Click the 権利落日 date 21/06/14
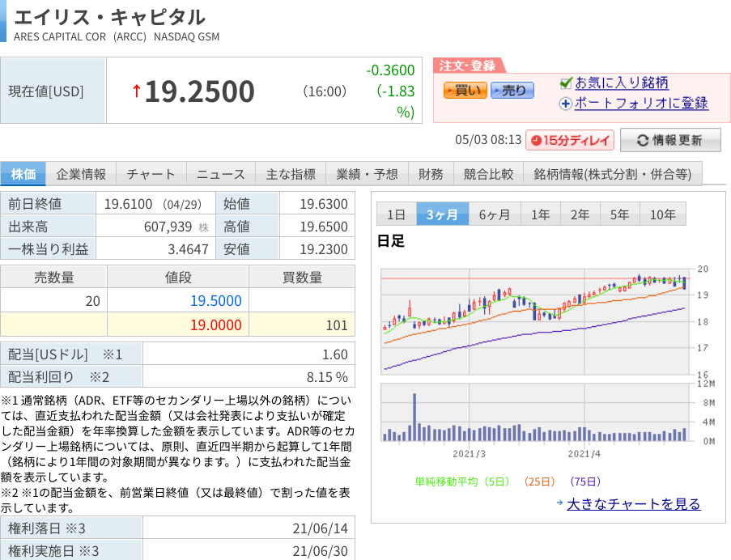Image resolution: width=731 pixels, height=560 pixels. pos(321,528)
